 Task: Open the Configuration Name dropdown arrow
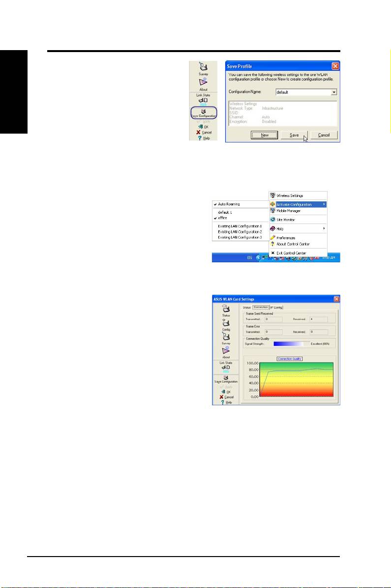[x=334, y=92]
